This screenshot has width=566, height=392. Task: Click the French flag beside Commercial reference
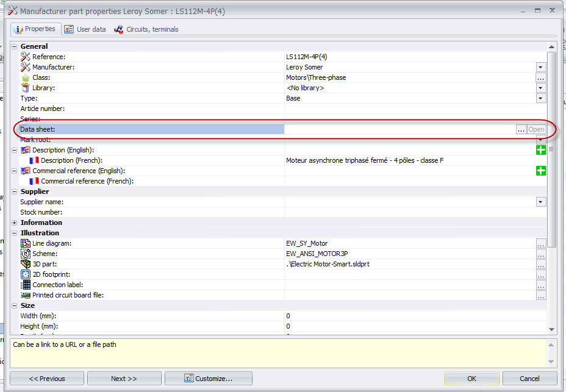coord(34,181)
